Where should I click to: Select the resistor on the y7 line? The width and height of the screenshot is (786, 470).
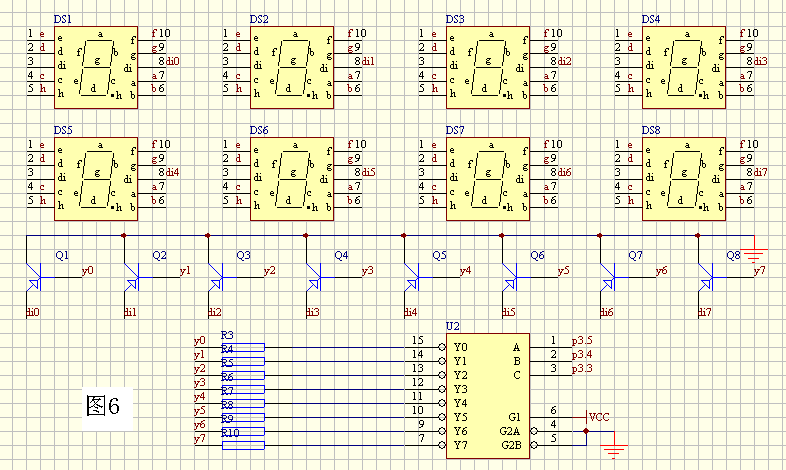[243, 445]
